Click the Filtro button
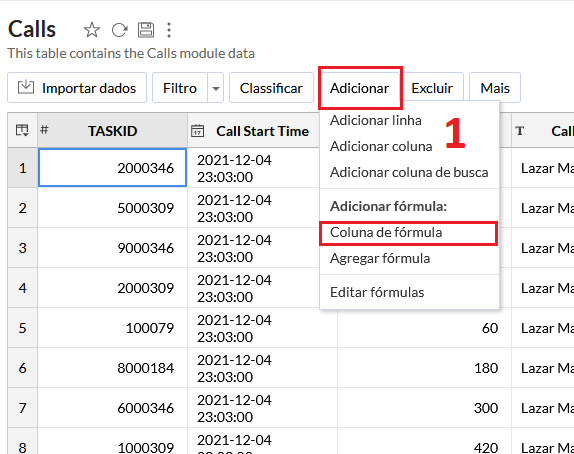Viewport: 574px width, 454px height. 180,88
